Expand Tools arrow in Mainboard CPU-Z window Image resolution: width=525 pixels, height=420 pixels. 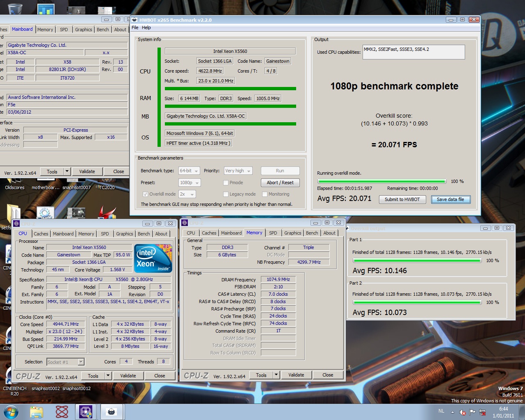coord(67,171)
